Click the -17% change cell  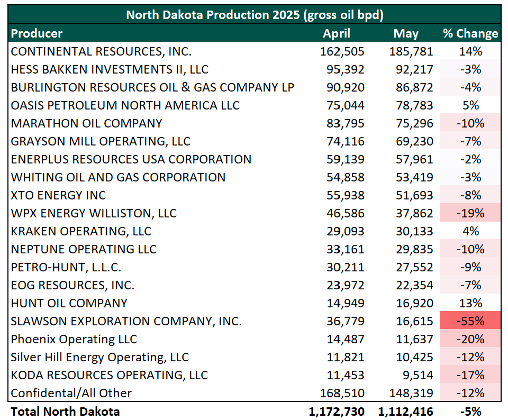[x=470, y=375]
